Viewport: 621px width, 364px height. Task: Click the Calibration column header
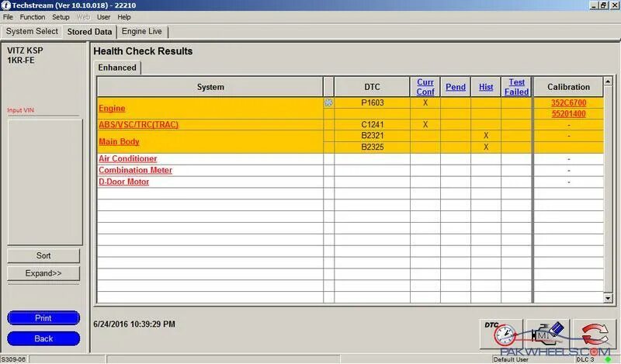coord(568,87)
